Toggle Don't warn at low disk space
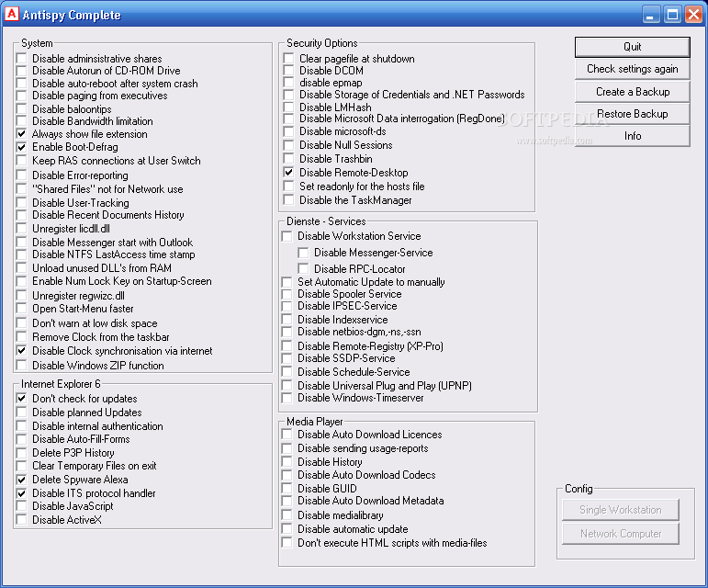 pyautogui.click(x=21, y=322)
